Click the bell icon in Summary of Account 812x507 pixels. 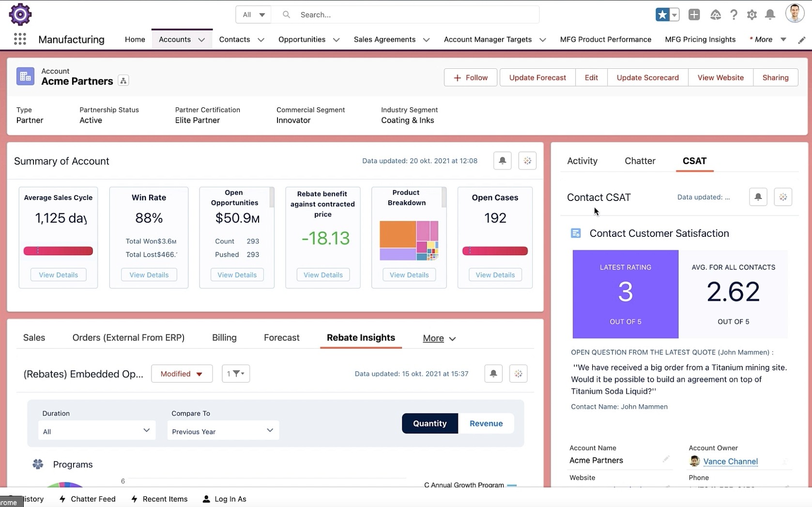pyautogui.click(x=502, y=160)
